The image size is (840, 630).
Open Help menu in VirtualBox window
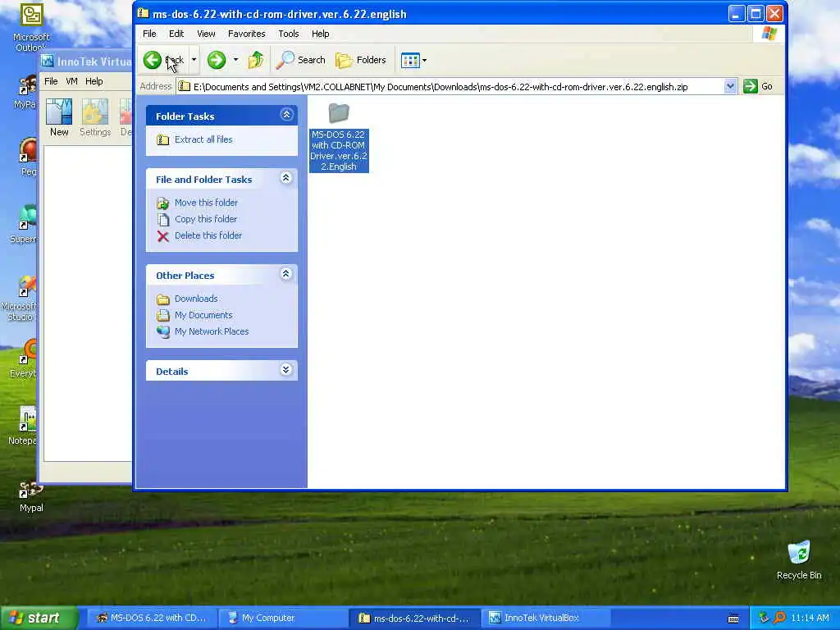point(94,81)
